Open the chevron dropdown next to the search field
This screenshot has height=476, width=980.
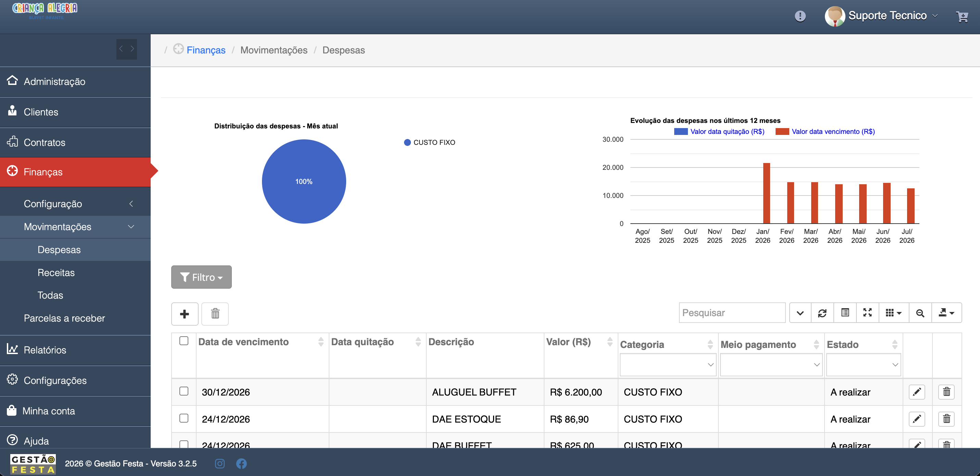click(x=800, y=313)
